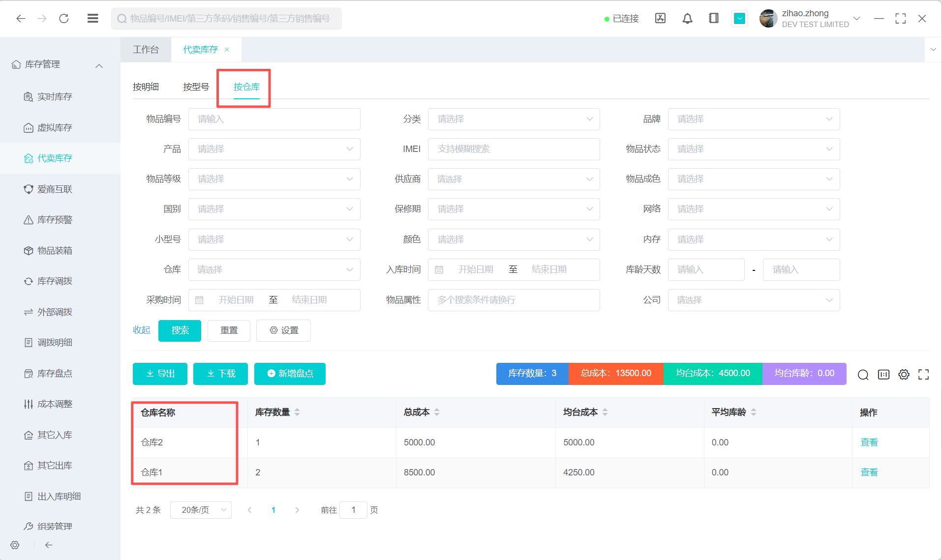Sort by 平均库龄 column
This screenshot has height=560, width=942.
[x=754, y=413]
